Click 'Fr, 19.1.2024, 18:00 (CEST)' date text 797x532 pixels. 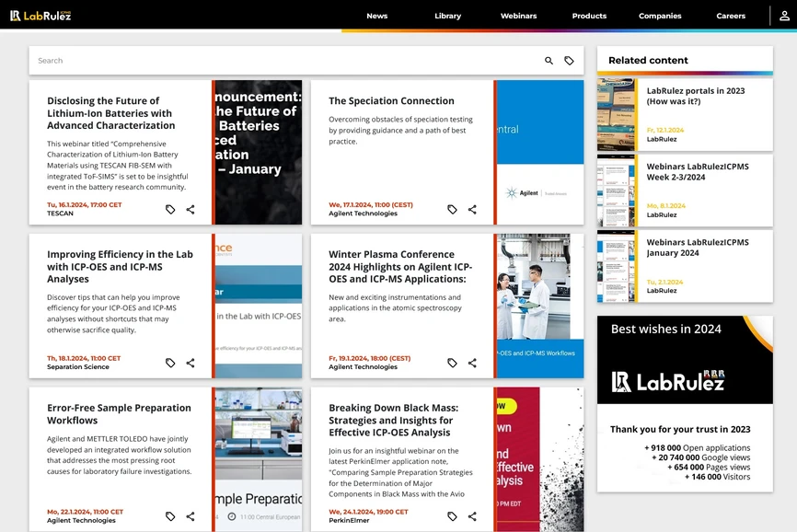370,358
